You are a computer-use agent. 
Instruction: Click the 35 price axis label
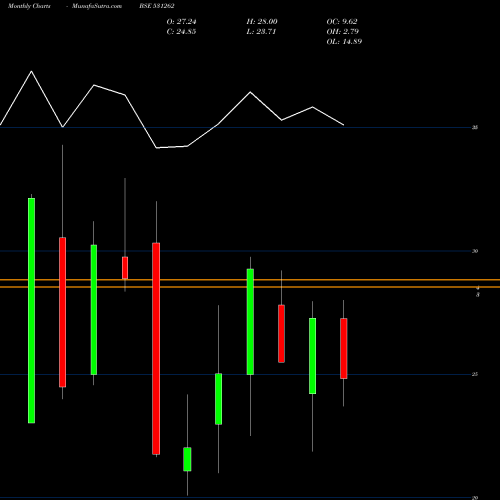pos(475,127)
